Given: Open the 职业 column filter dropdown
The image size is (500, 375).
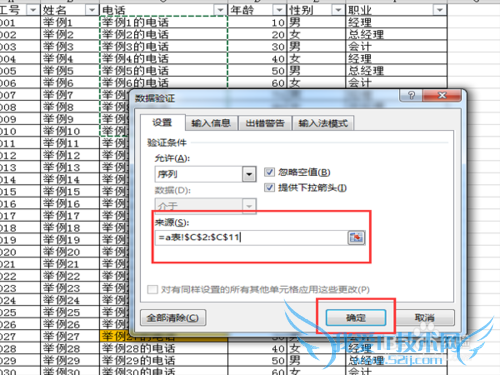Looking at the screenshot, I should pos(440,10).
